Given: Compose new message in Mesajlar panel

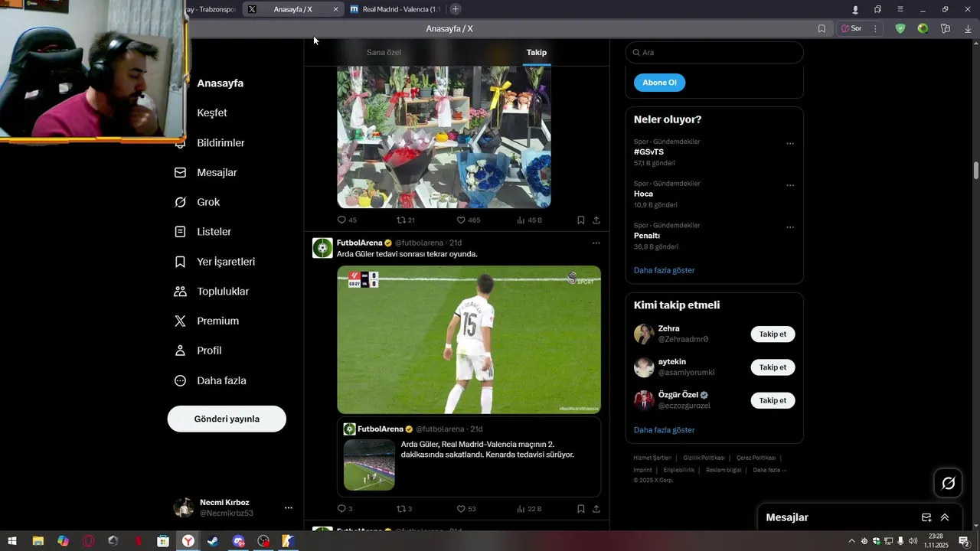Looking at the screenshot, I should [926, 517].
